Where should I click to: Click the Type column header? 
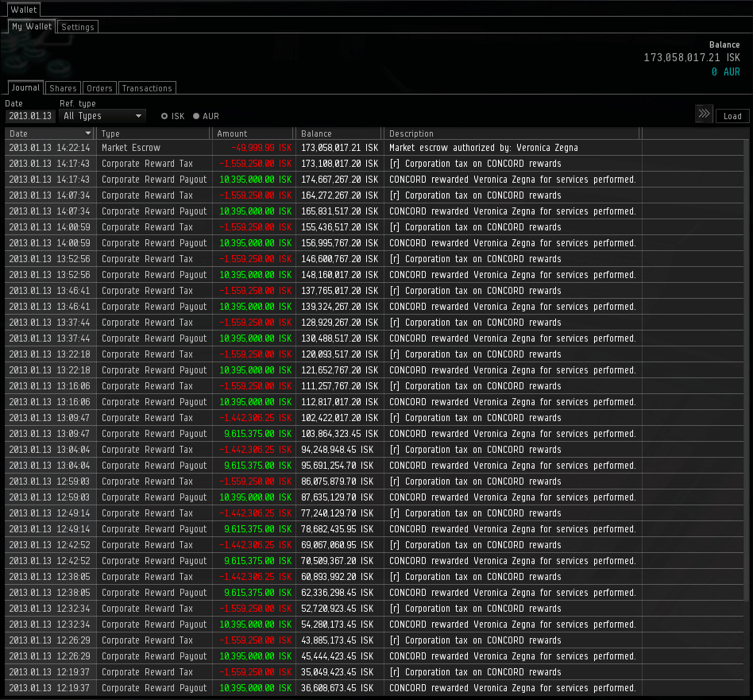click(153, 133)
